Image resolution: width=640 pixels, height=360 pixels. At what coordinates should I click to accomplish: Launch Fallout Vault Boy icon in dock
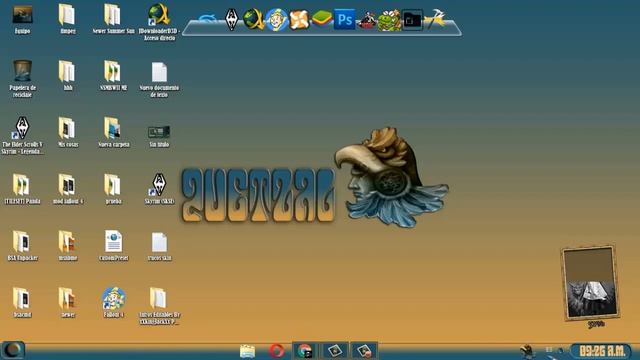coord(276,19)
